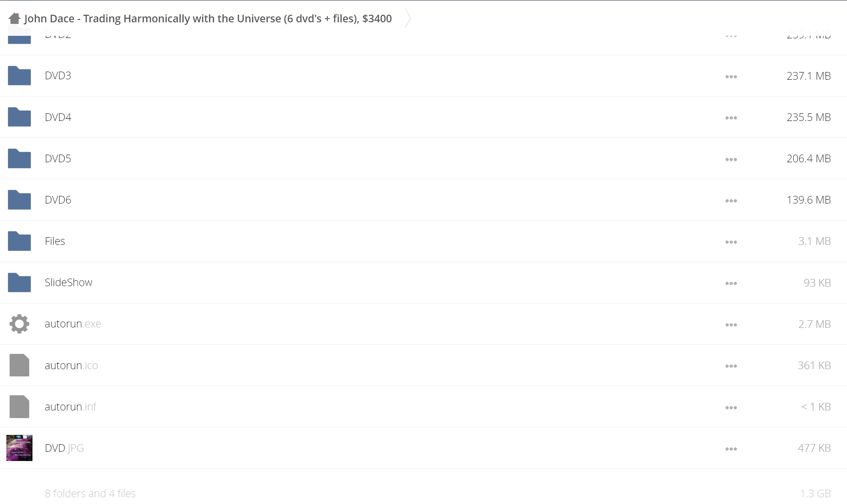Open the DVD4 folder icon
847x504 pixels.
(19, 117)
